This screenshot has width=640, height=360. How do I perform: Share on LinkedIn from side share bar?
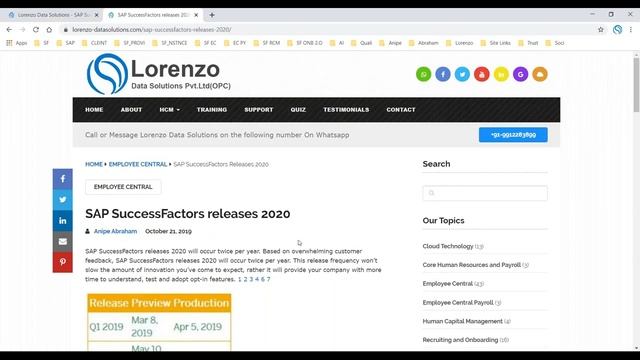coord(62,220)
